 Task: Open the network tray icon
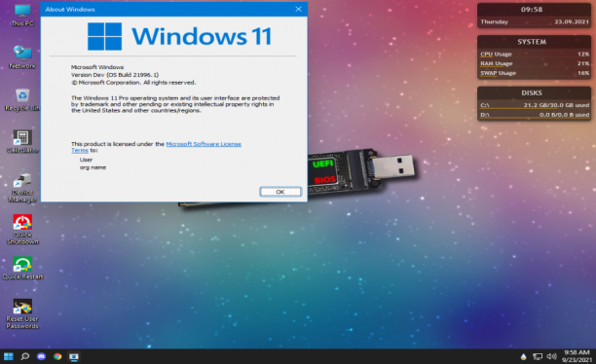click(538, 356)
